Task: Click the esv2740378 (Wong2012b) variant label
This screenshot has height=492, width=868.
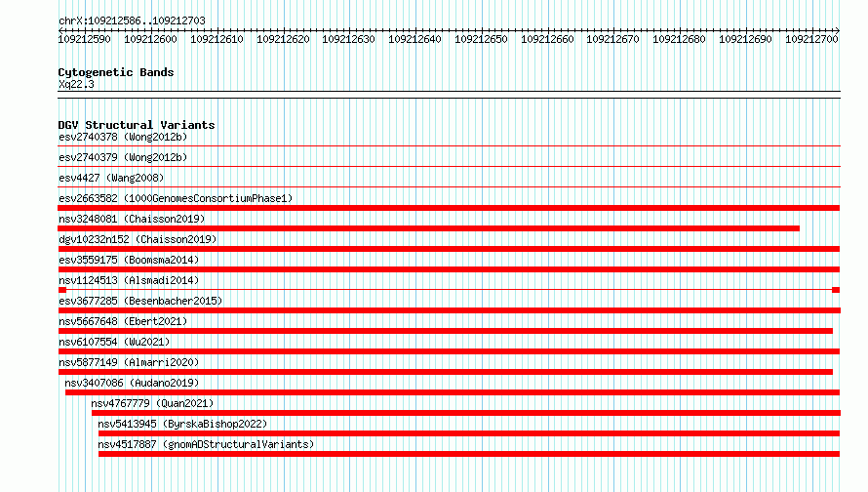Action: point(123,137)
